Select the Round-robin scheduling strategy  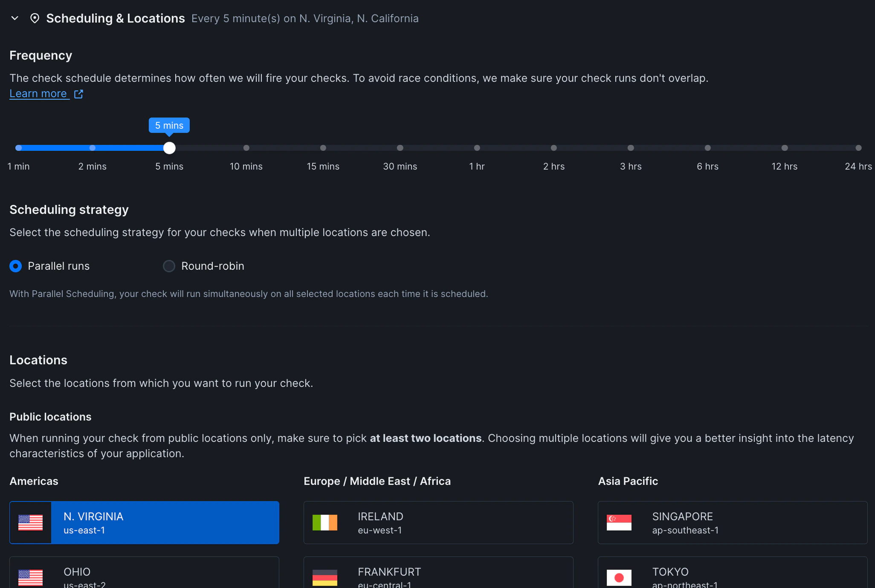click(169, 266)
